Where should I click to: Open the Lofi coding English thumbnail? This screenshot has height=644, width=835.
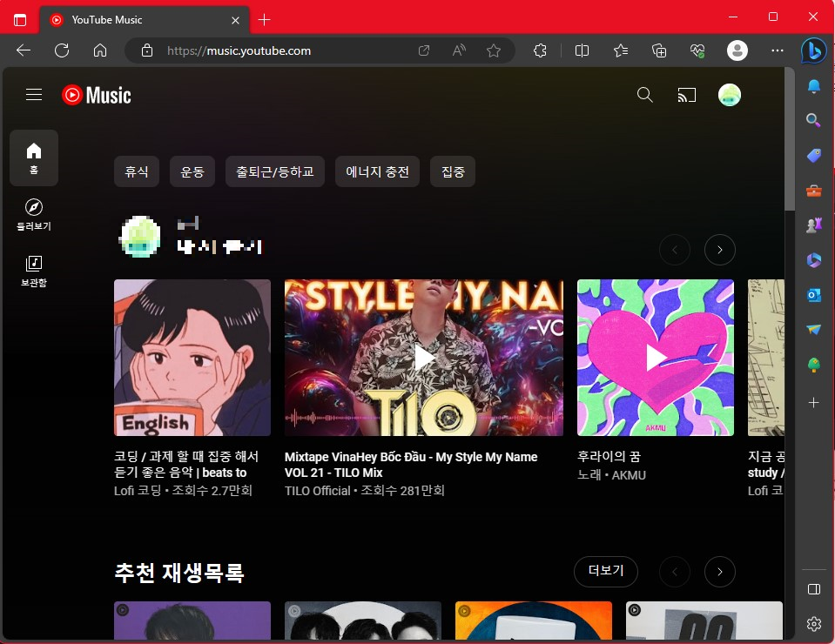click(192, 358)
